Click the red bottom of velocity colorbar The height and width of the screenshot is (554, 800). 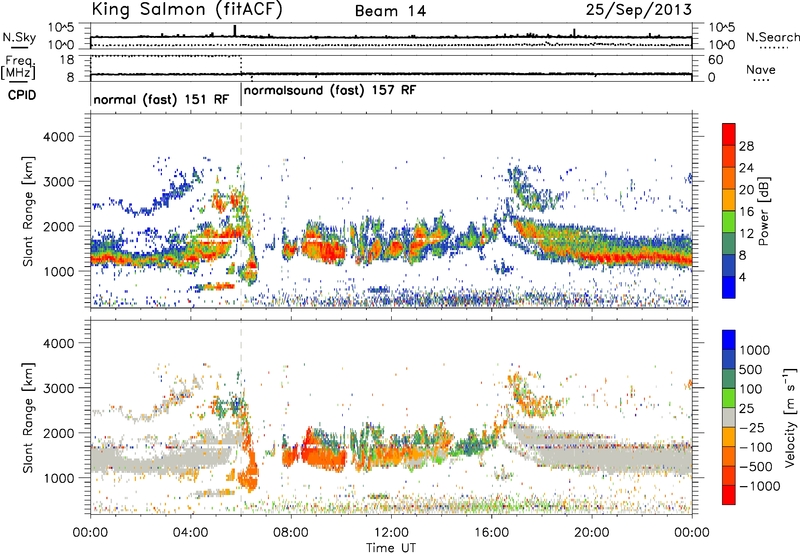tap(729, 495)
